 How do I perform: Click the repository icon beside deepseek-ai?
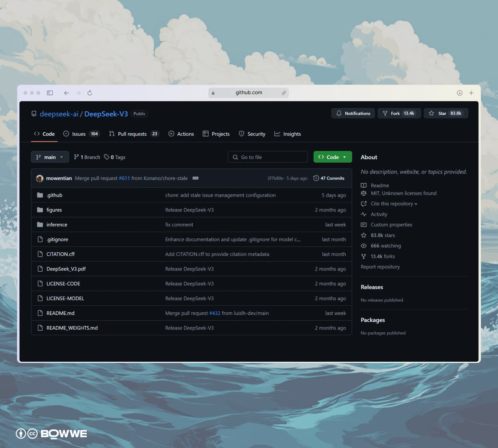click(x=34, y=114)
